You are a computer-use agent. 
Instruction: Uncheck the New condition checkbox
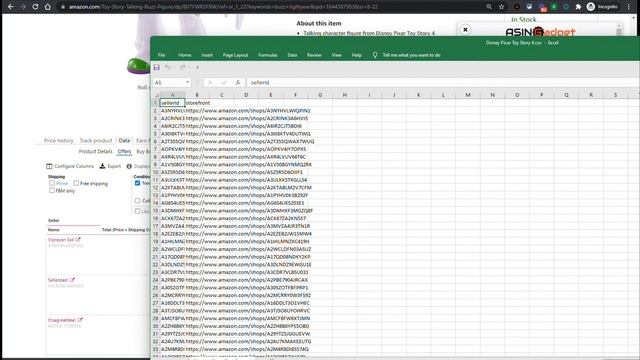pyautogui.click(x=138, y=183)
